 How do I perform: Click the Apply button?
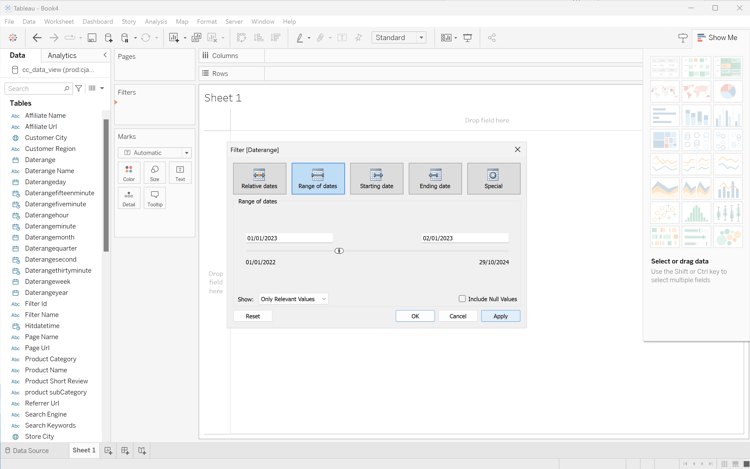pyautogui.click(x=500, y=316)
